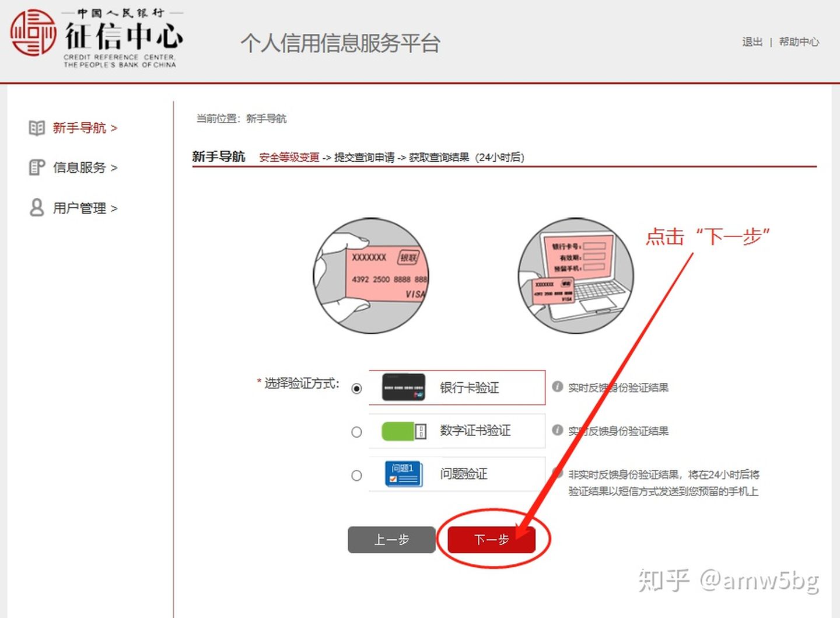Click the black bank card icon for 银行卡验证
This screenshot has width=840, height=618.
[x=402, y=387]
